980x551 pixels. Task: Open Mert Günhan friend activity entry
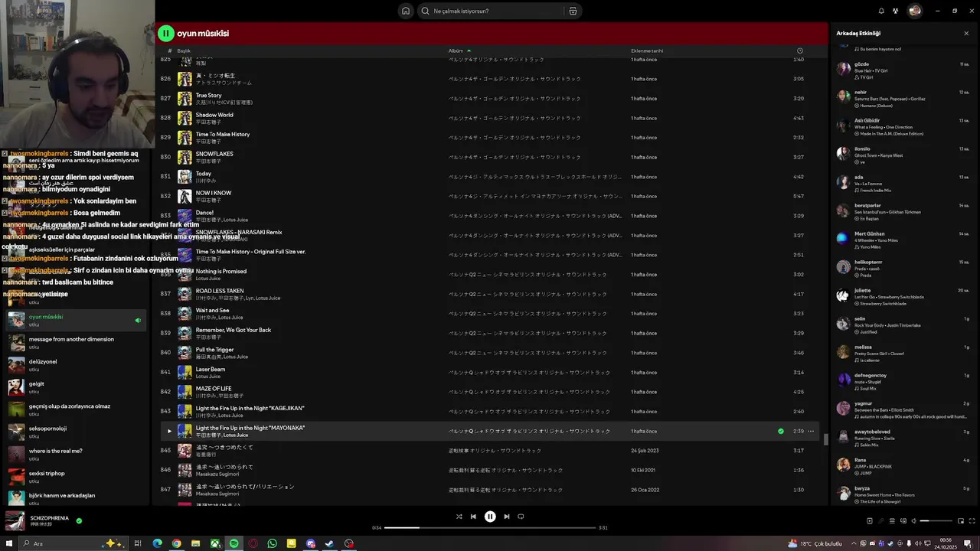point(903,240)
